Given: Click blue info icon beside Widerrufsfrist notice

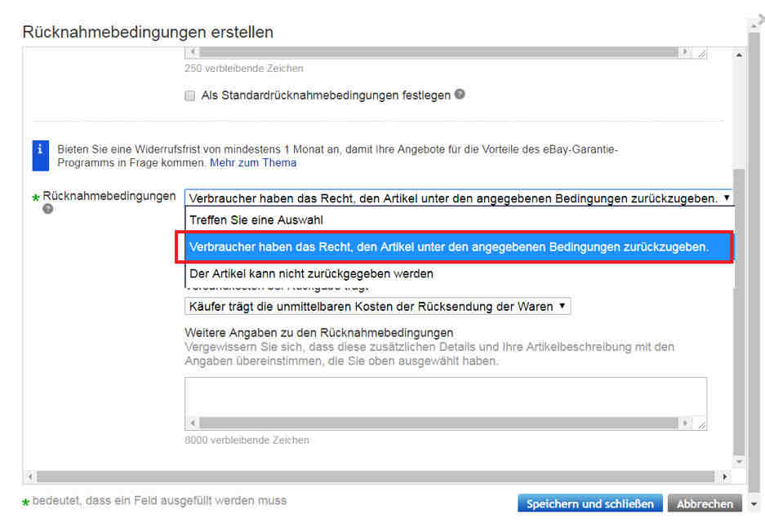Looking at the screenshot, I should point(41,156).
